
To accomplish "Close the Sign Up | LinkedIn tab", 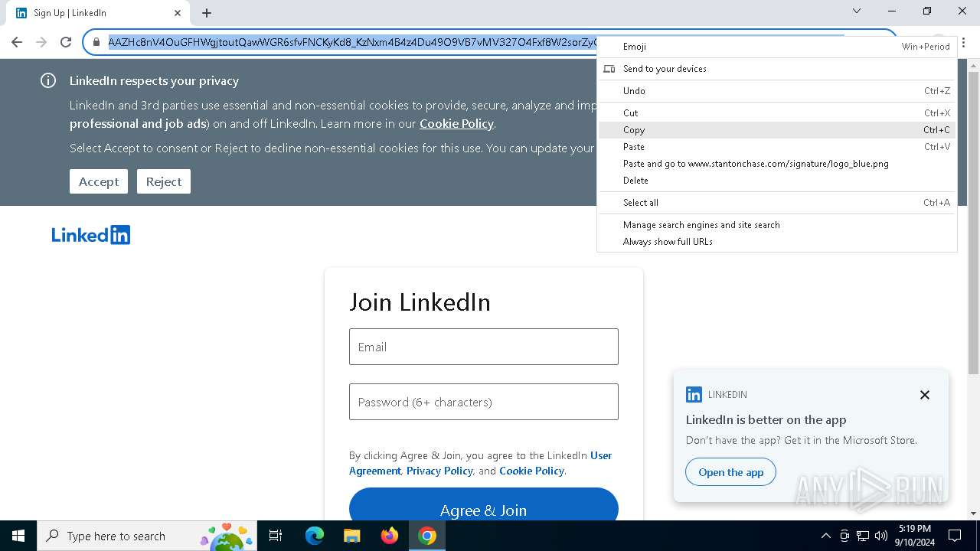I will click(178, 13).
